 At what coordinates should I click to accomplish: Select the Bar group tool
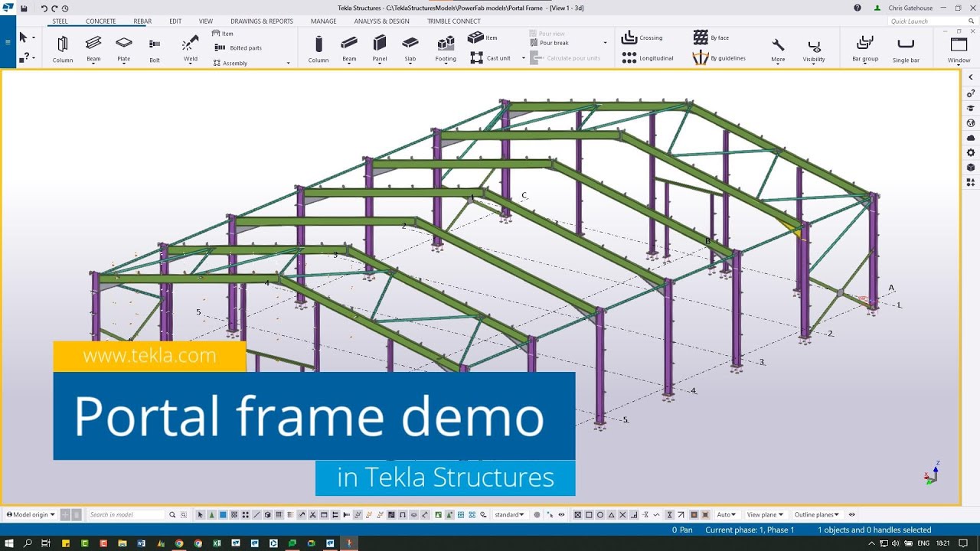point(865,49)
